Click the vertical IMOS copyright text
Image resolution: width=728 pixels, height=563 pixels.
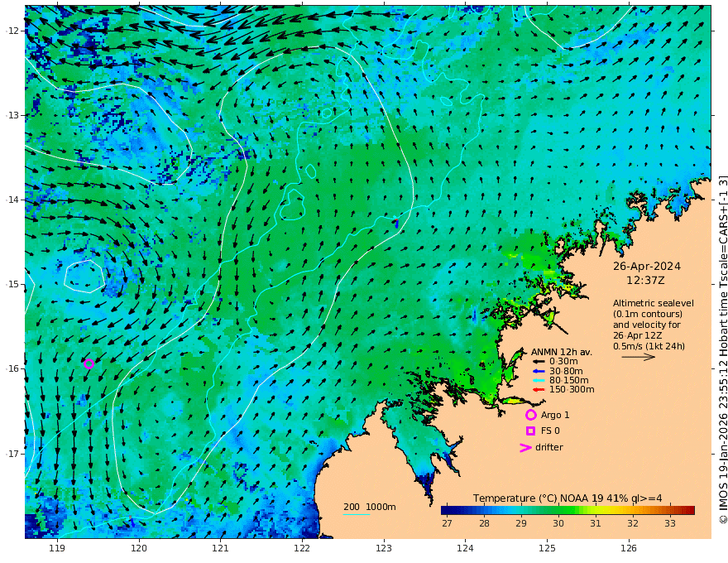tap(723, 349)
